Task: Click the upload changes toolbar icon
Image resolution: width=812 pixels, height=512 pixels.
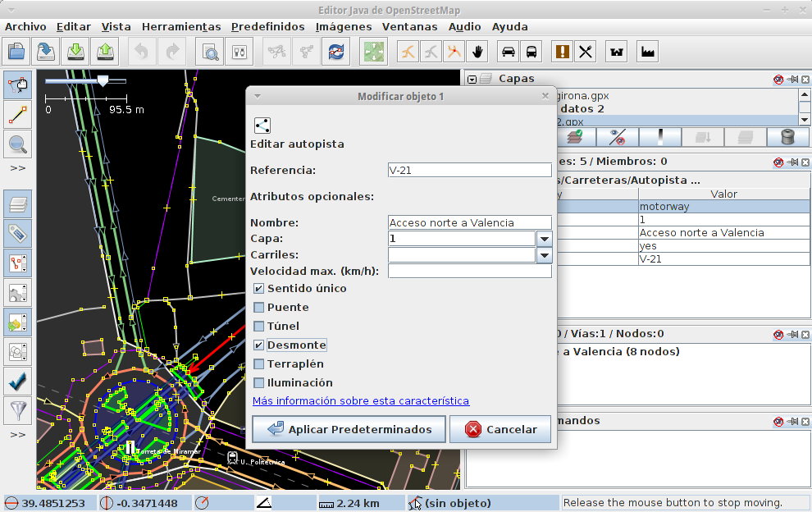Action: (105, 52)
